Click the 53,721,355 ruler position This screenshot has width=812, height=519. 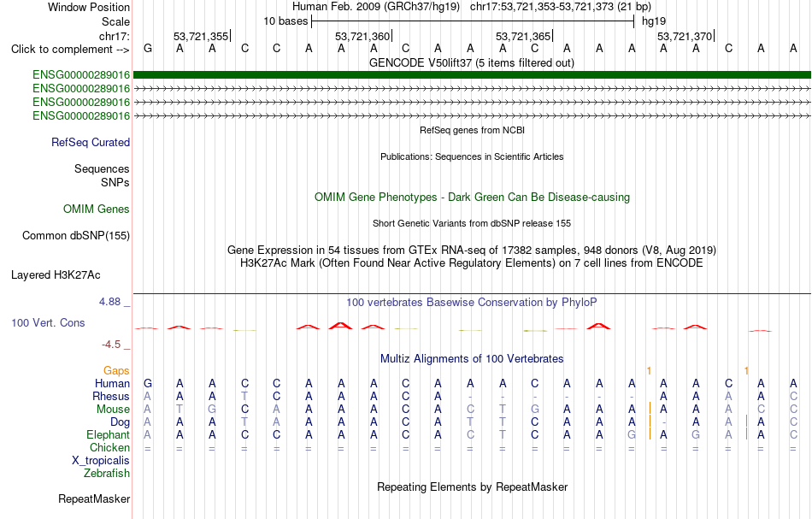coord(201,36)
